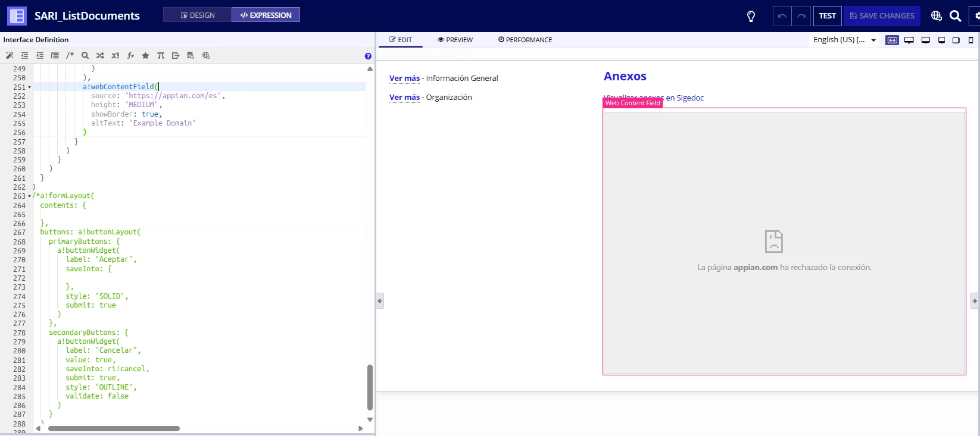
Task: Click the code editor vertical scrollbar thumb
Action: pos(370,387)
